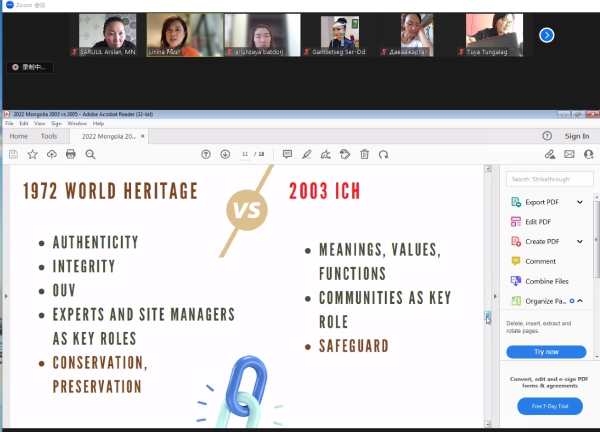600x432 pixels.
Task: Click the Save file icon
Action: 13,154
